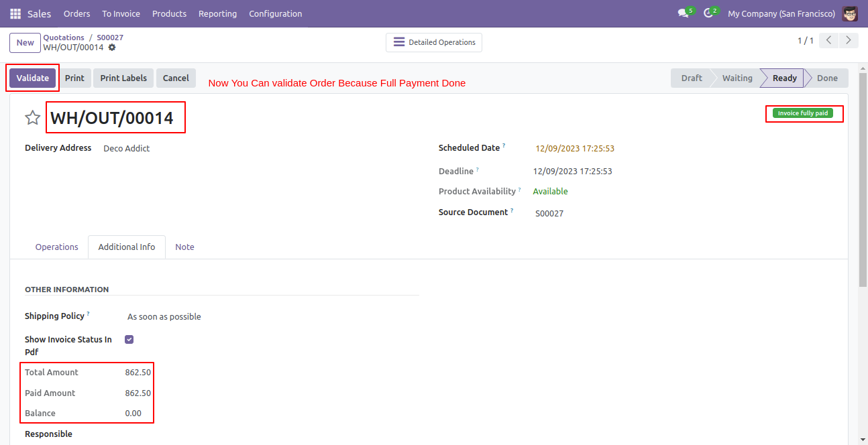Click the Validate button

[33, 78]
